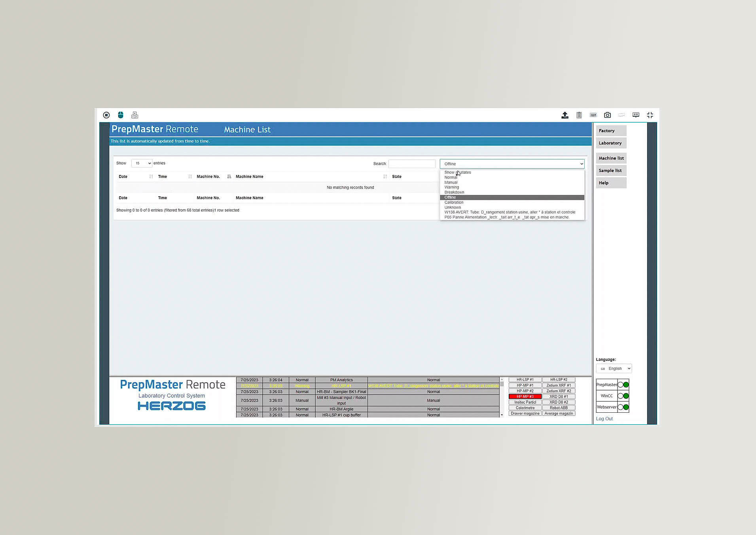Image resolution: width=756 pixels, height=535 pixels.
Task: Click the keyboard keys layout icon
Action: pyautogui.click(x=135, y=115)
